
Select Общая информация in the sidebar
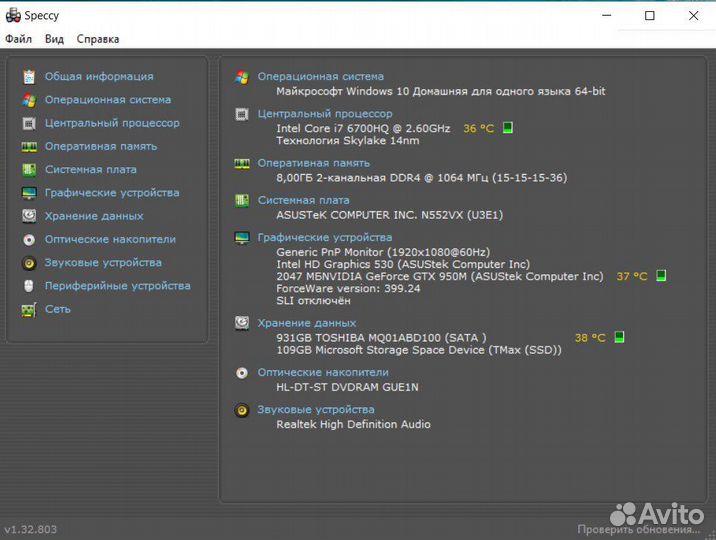pos(98,76)
